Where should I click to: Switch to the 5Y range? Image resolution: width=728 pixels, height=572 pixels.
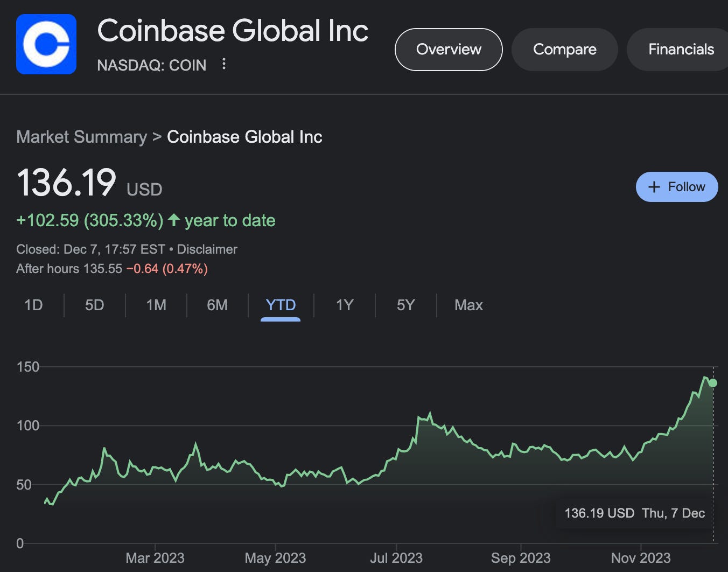(x=405, y=305)
